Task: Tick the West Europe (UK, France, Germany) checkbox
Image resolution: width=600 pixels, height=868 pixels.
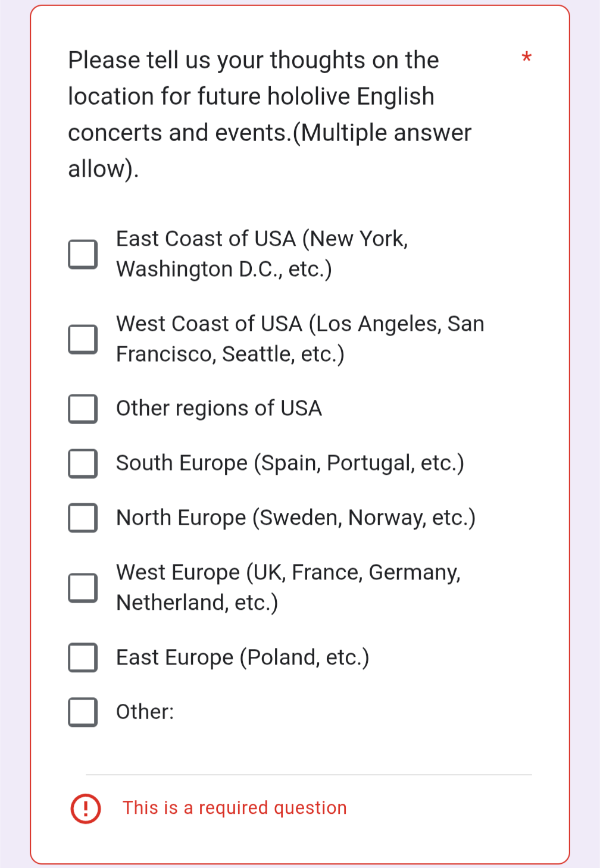Action: pos(83,588)
